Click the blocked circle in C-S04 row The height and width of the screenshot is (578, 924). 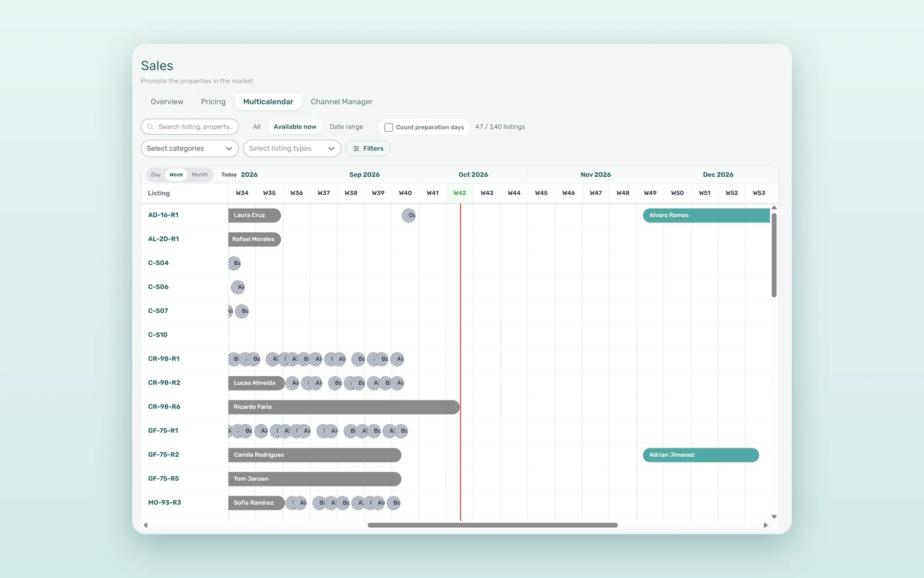click(x=234, y=263)
